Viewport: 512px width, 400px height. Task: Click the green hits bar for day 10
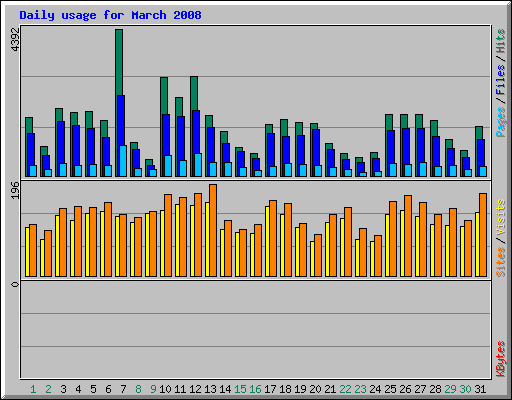164,96
